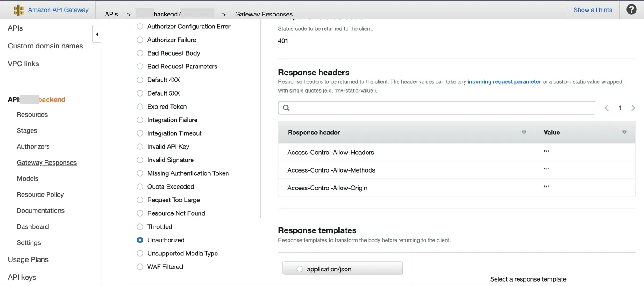Open Stages in the sidebar

click(x=27, y=130)
